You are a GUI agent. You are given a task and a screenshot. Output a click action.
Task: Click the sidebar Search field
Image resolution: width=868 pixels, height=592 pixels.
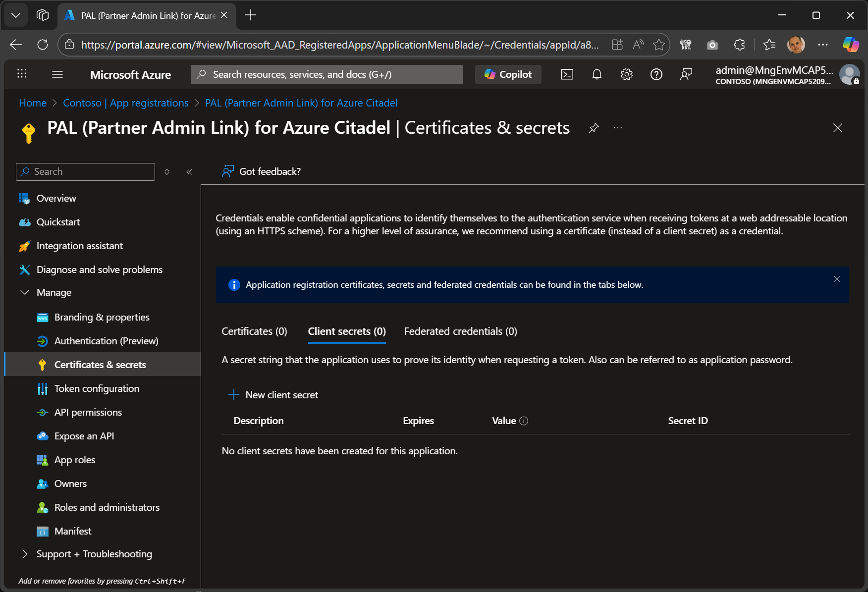85,171
